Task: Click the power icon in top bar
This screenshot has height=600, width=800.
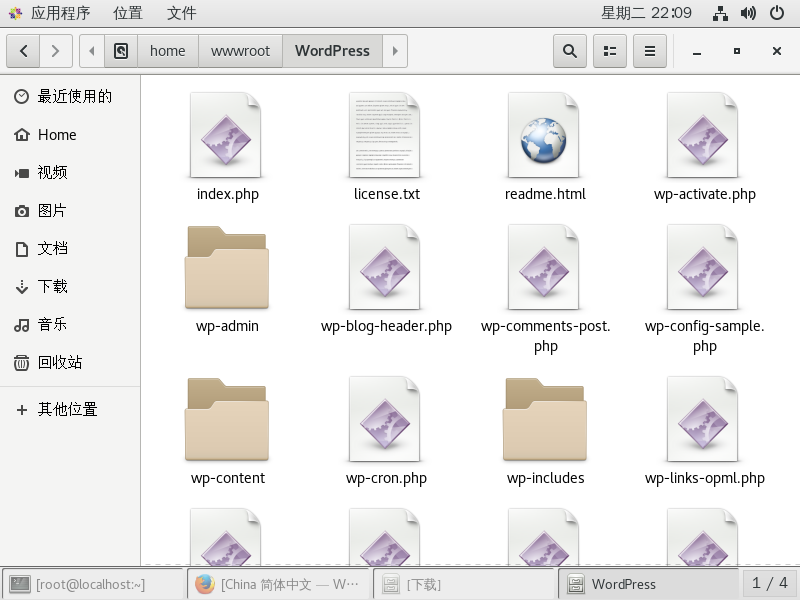Action: [777, 13]
